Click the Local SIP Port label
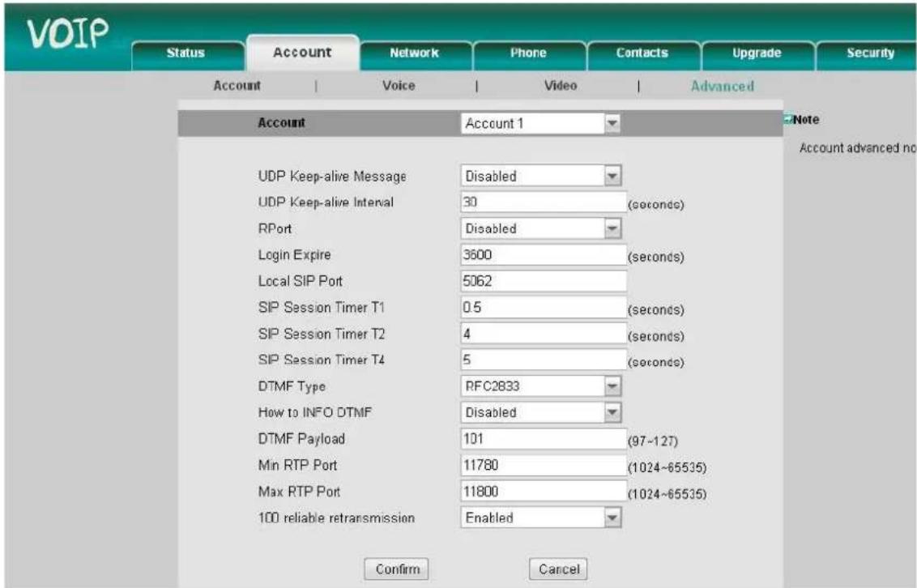 click(x=301, y=281)
